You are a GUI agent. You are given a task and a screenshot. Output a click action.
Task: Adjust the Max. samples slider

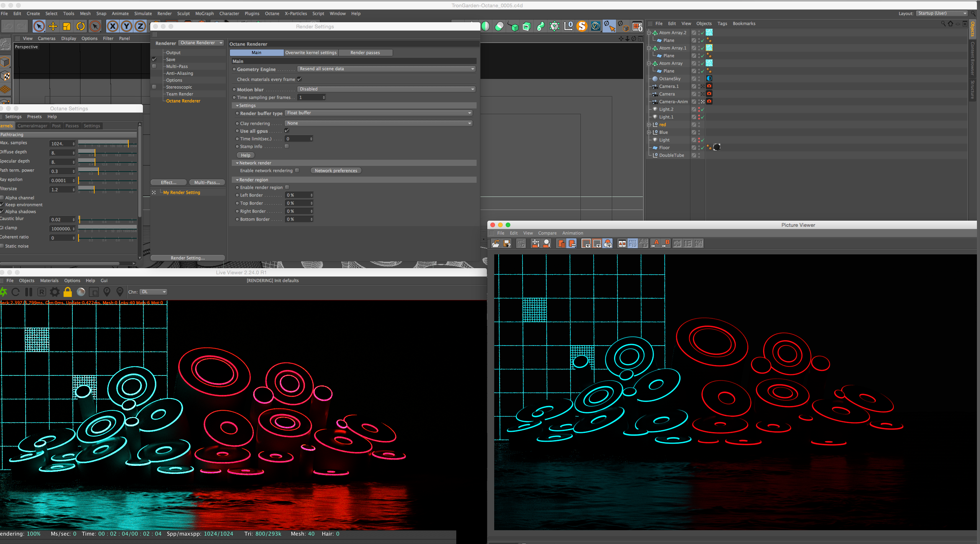(x=128, y=143)
